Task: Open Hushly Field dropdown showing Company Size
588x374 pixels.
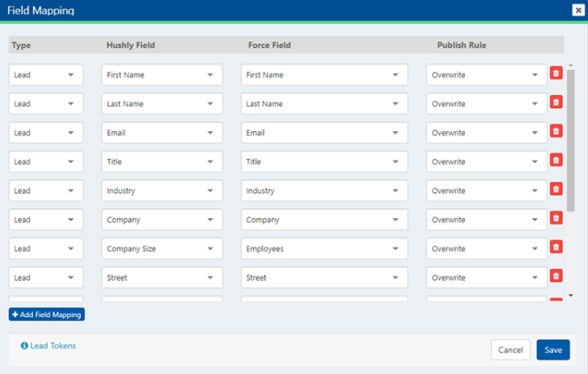Action: 162,249
